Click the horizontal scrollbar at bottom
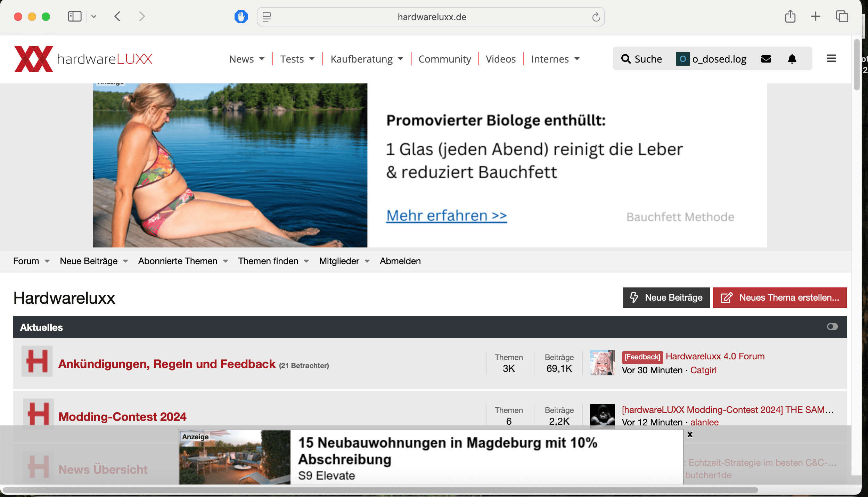 pos(380,490)
